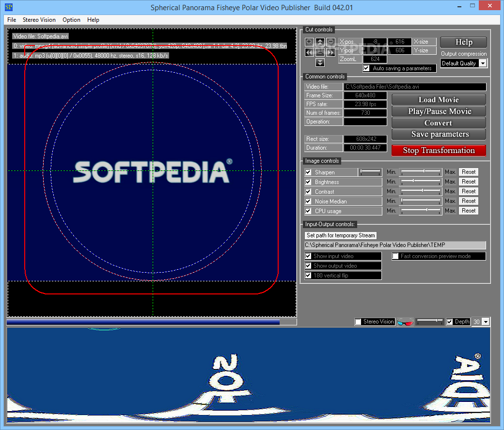Adjust the Brightness slider
This screenshot has width=504, height=430.
click(421, 182)
